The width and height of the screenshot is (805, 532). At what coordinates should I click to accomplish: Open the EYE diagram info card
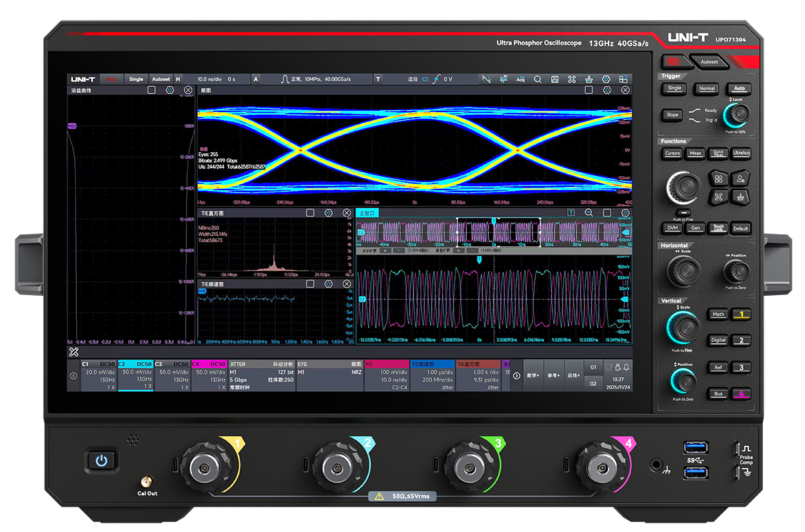pos(330,376)
